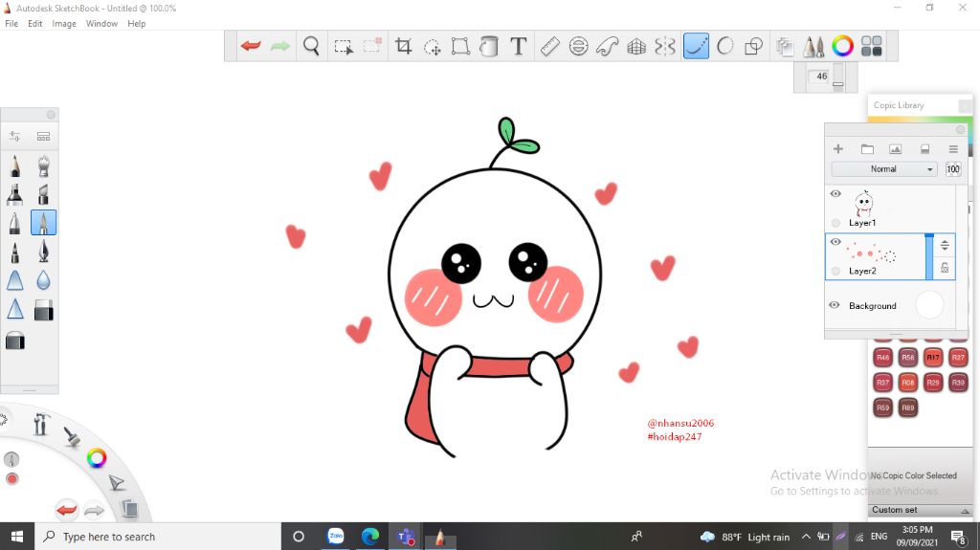The image size is (980, 550).
Task: Select the Layer1 thumbnail
Action: click(864, 203)
